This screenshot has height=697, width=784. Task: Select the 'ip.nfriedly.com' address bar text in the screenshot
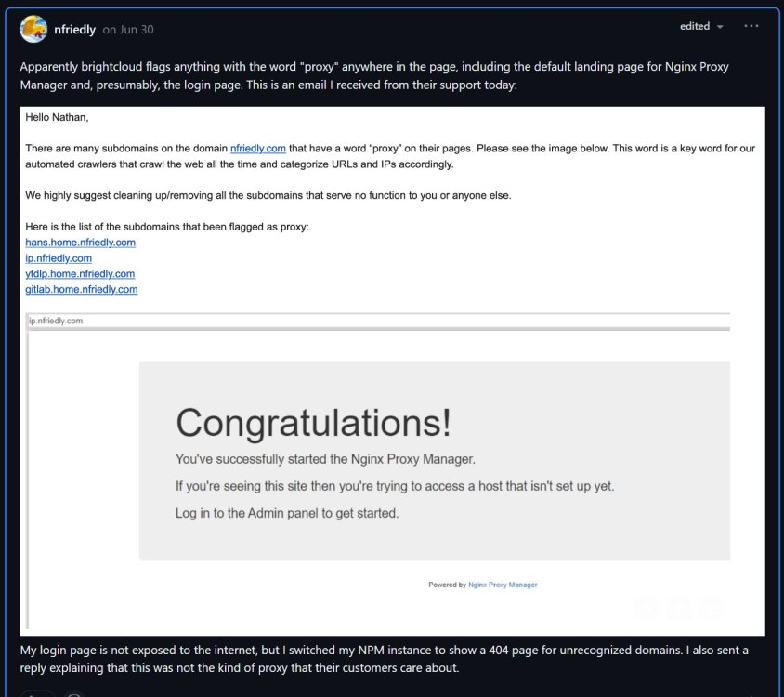56,321
